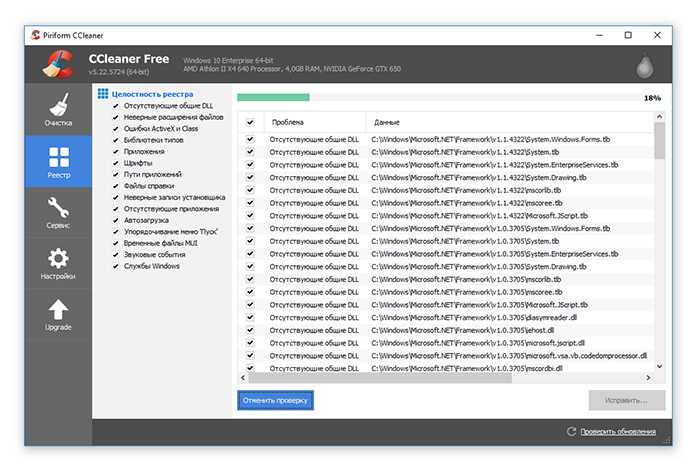
Task: Minimize the CCleaner window
Action: (599, 35)
